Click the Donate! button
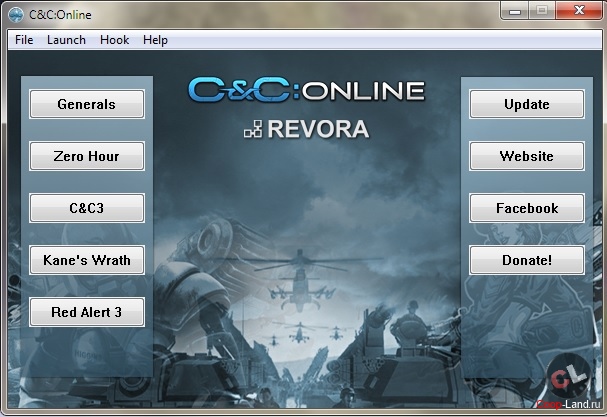Screen dimensions: 607x417 (x=527, y=260)
